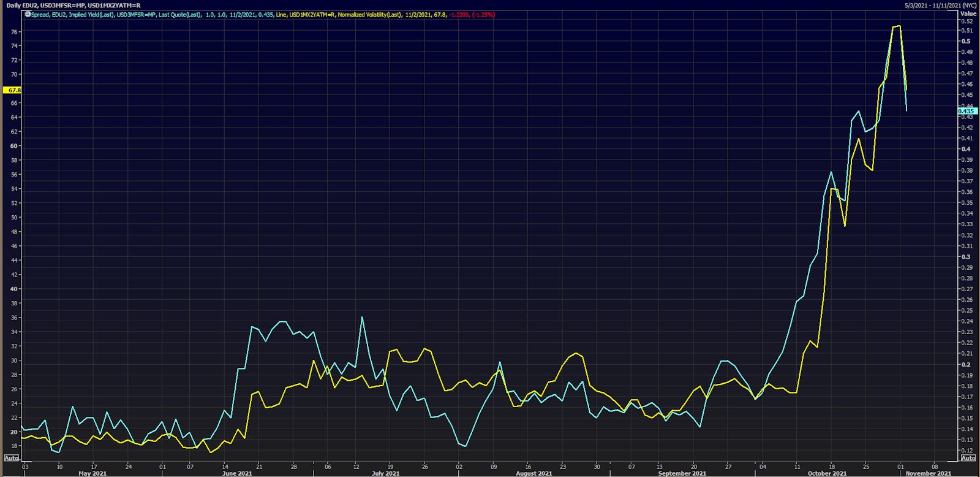980x477 pixels.
Task: Click the June 2021 month label
Action: point(237,473)
